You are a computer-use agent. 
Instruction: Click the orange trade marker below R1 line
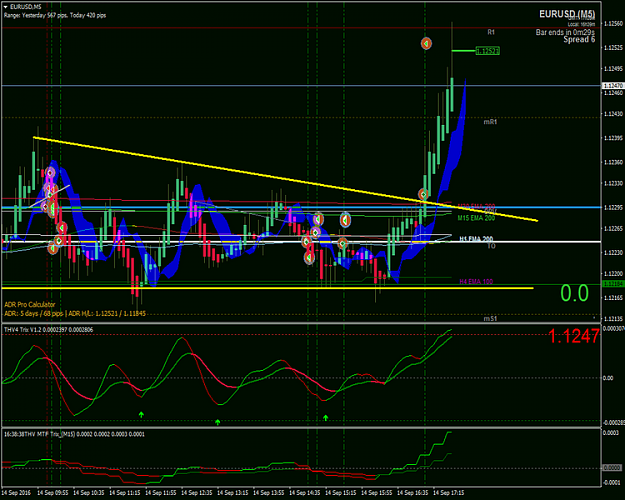pos(426,43)
